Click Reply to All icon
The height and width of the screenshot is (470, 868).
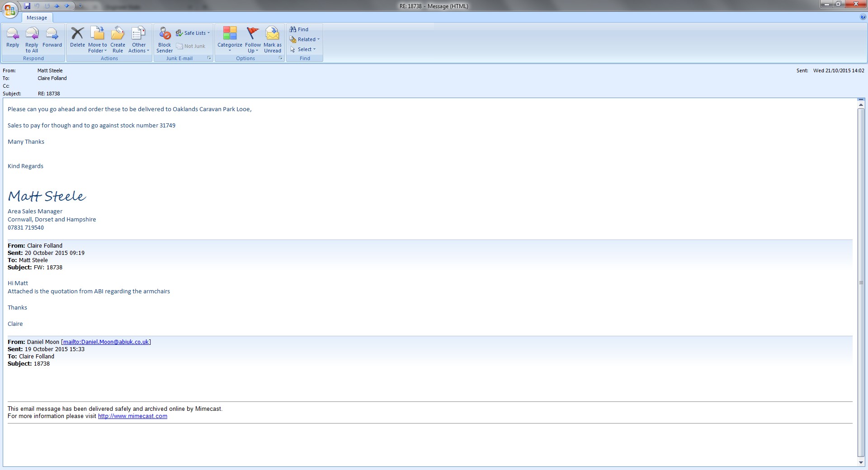32,35
